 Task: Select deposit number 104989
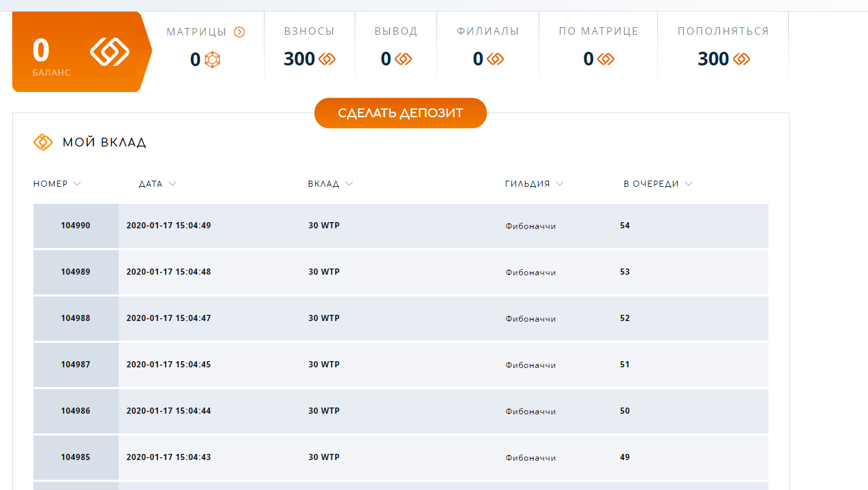76,272
